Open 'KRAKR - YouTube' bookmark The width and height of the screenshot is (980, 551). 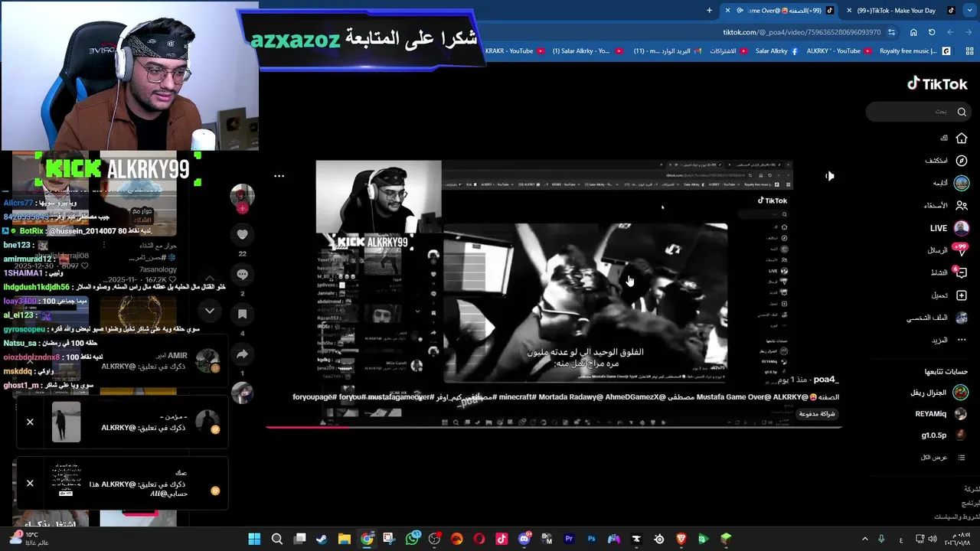(x=514, y=51)
